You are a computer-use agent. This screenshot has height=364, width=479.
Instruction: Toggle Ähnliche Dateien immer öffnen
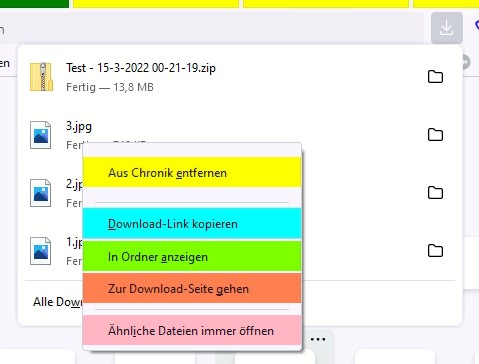click(192, 330)
